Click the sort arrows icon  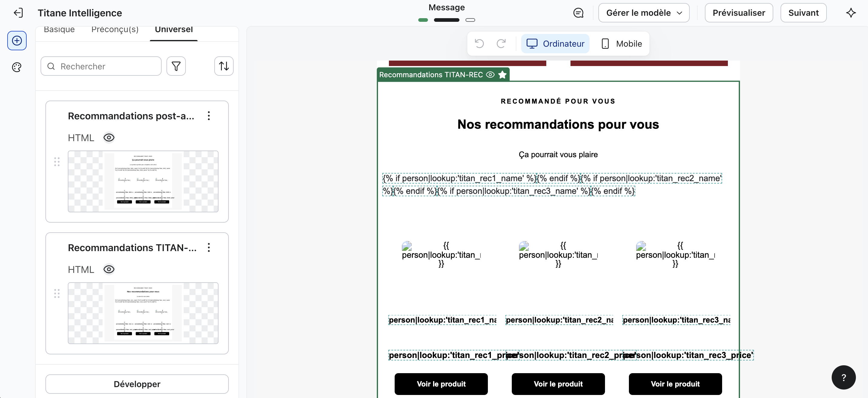[x=224, y=66]
